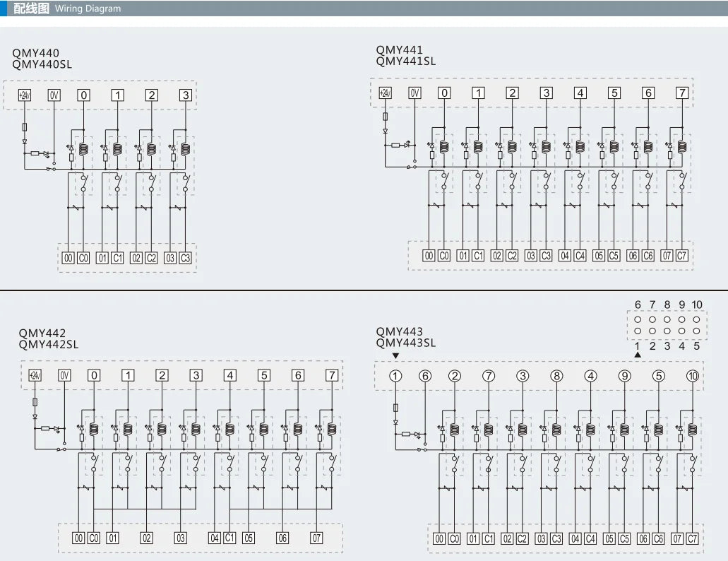This screenshot has height=561, width=728.
Task: Click input terminal 3 in QMY440 diagram
Action: (x=186, y=95)
